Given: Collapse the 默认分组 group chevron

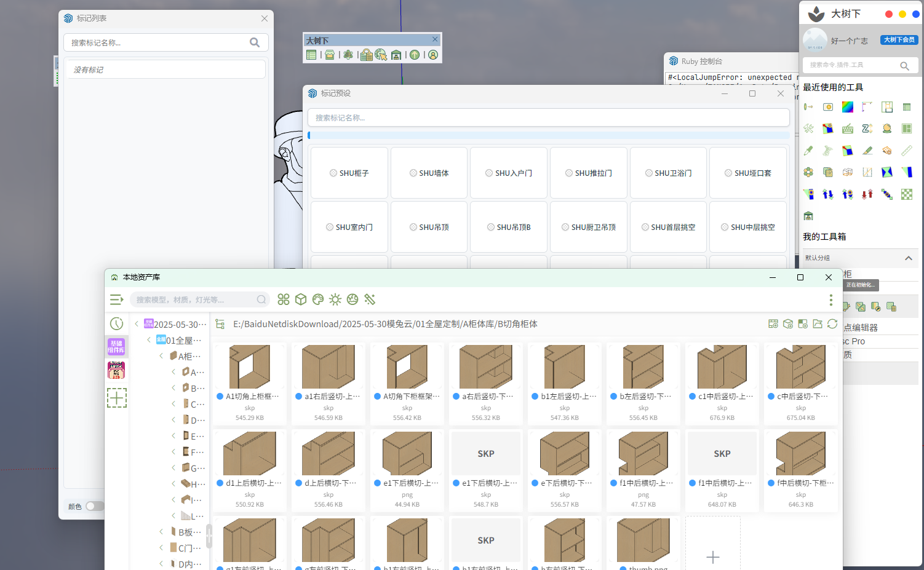Looking at the screenshot, I should tap(908, 258).
